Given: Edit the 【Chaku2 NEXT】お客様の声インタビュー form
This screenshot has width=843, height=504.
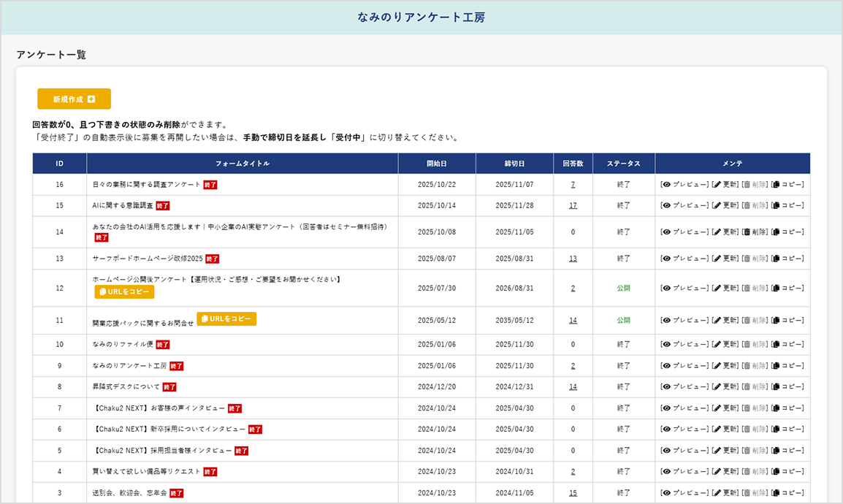Looking at the screenshot, I should 728,408.
